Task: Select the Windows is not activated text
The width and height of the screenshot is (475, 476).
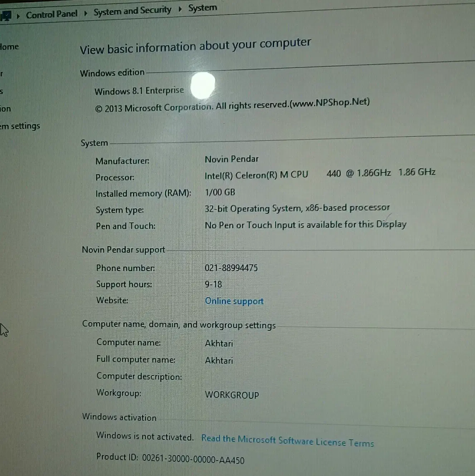Action: 145,436
